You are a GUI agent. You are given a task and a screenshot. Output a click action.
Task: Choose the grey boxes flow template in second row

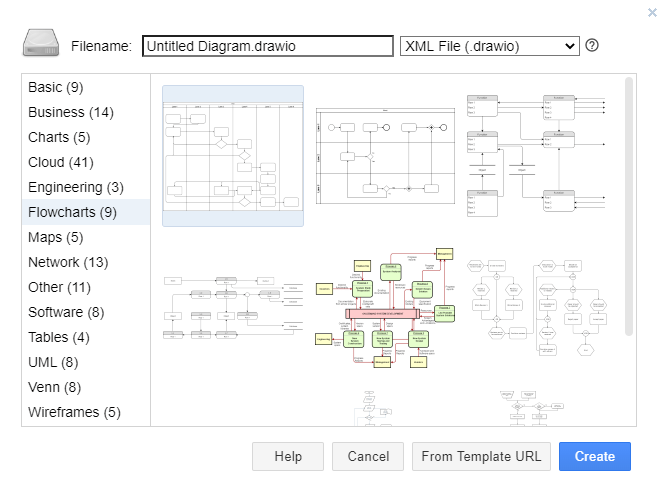233,308
